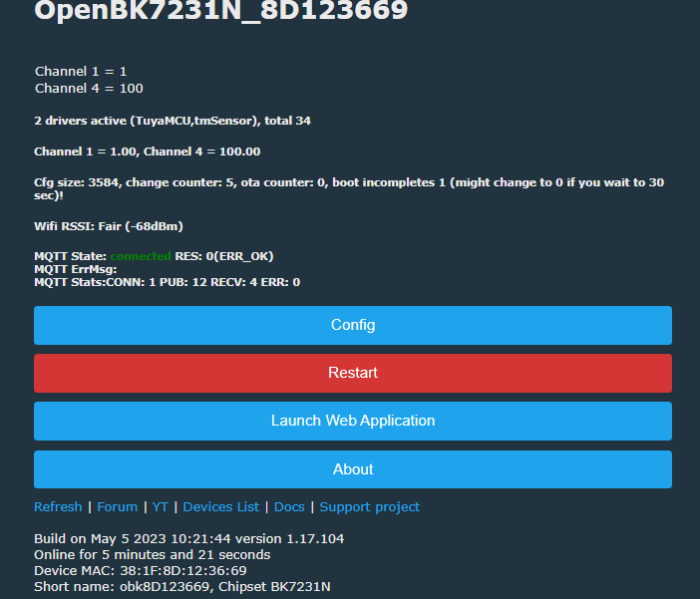Image resolution: width=700 pixels, height=599 pixels.
Task: Click the Refresh link
Action: tap(58, 507)
